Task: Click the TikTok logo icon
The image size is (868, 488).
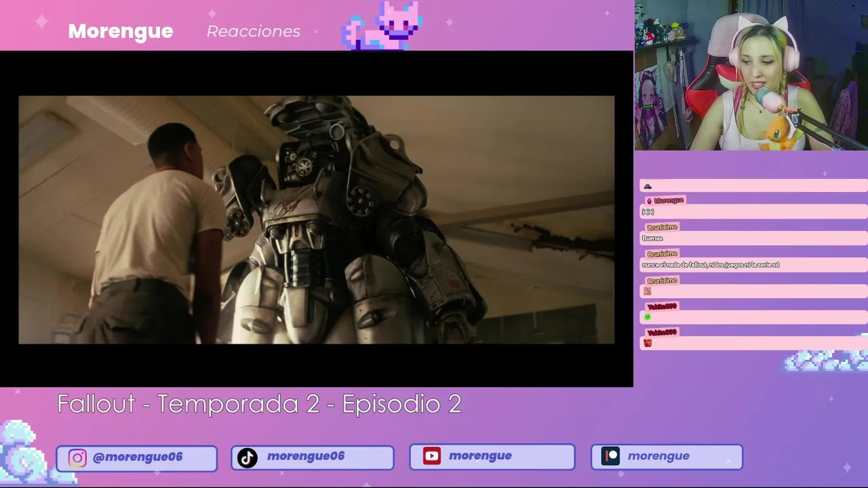Action: pyautogui.click(x=247, y=458)
